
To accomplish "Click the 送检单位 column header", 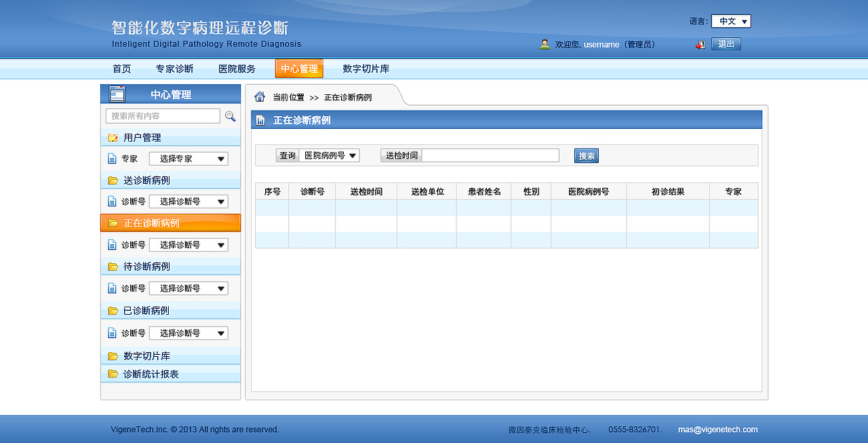I will [x=427, y=192].
